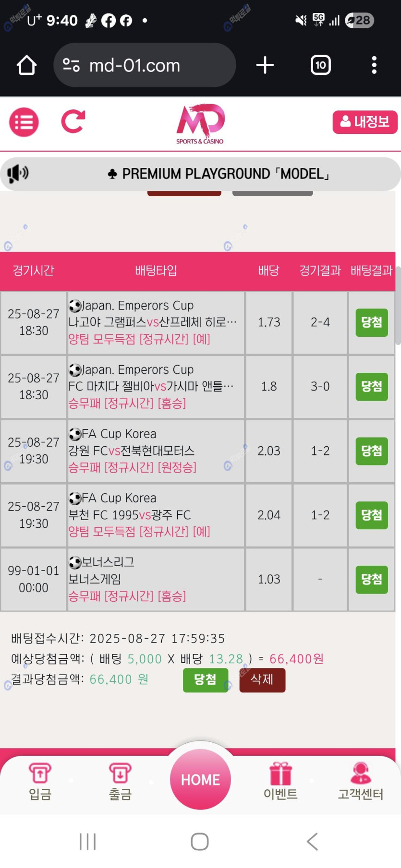
Task: Click the page vertical scrollbar
Action: (x=398, y=307)
